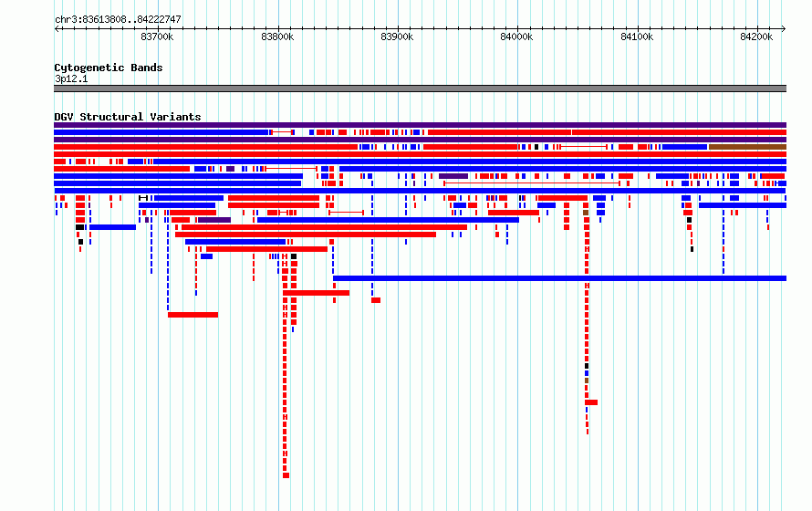This screenshot has width=812, height=511.
Task: Click the black H-shaped variant near 83690k
Action: pyautogui.click(x=143, y=198)
